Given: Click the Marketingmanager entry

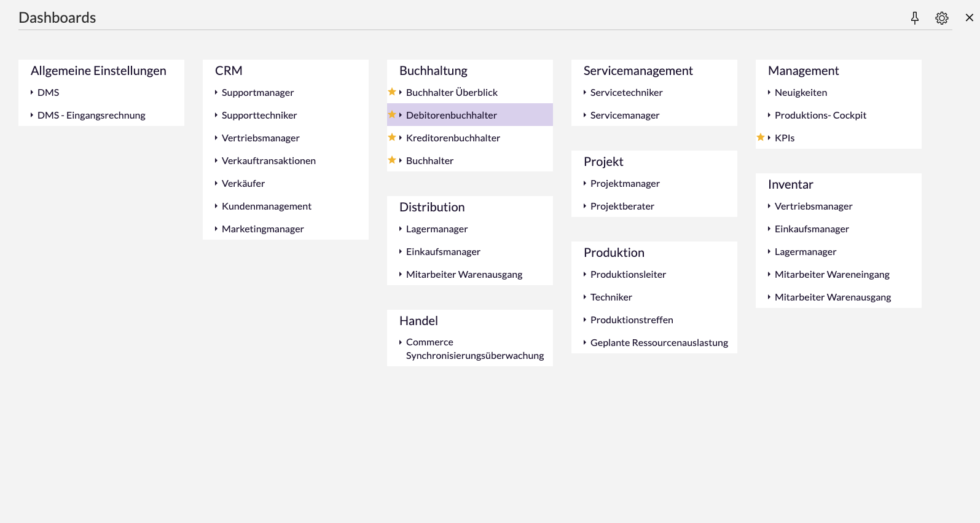Looking at the screenshot, I should tap(262, 229).
